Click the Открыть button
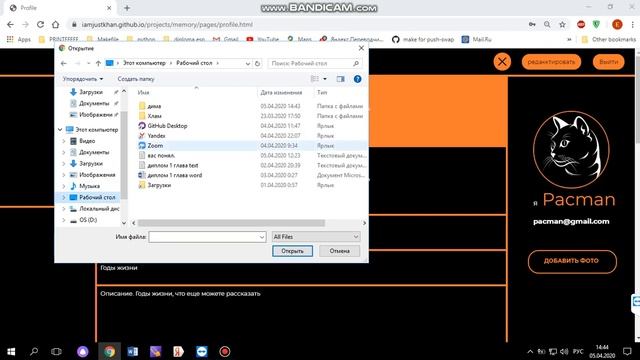 [292, 251]
